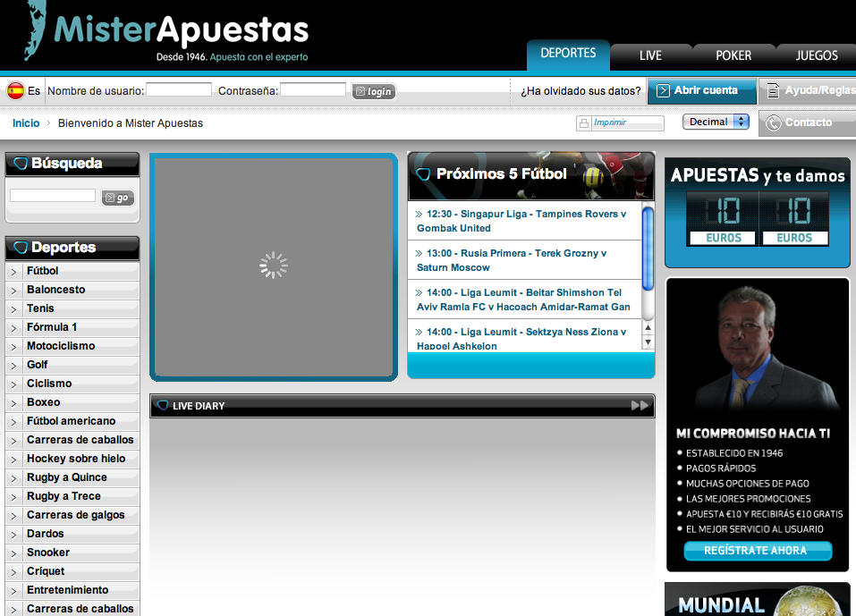Viewport: 856px width, 616px height.
Task: Click the Mundial banner with globe
Action: pyautogui.click(x=758, y=599)
